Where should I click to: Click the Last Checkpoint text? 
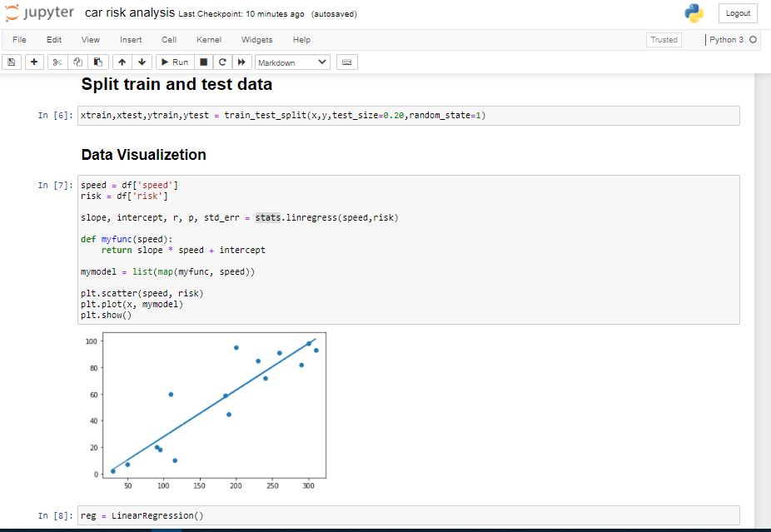241,14
